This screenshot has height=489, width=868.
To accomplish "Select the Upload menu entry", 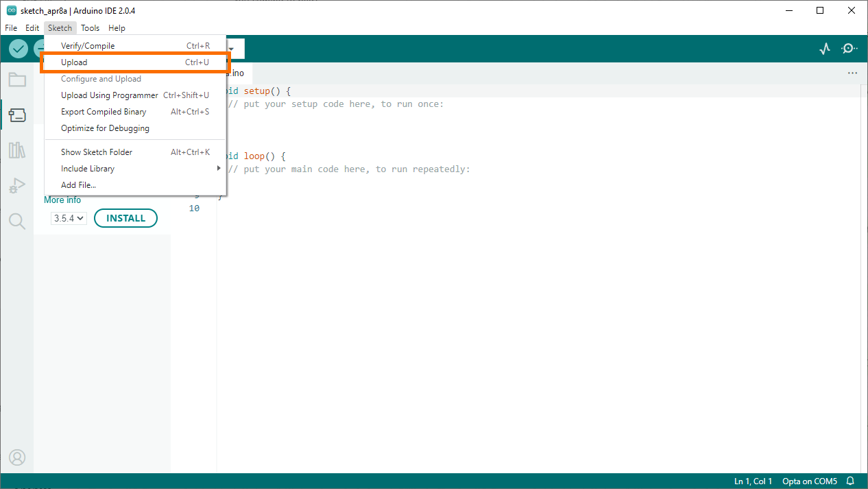I will click(75, 62).
